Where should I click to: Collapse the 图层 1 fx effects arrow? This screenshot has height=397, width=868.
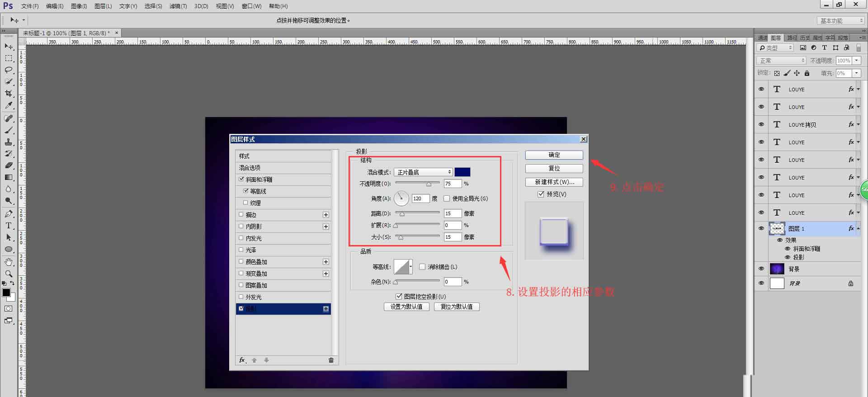(x=858, y=229)
